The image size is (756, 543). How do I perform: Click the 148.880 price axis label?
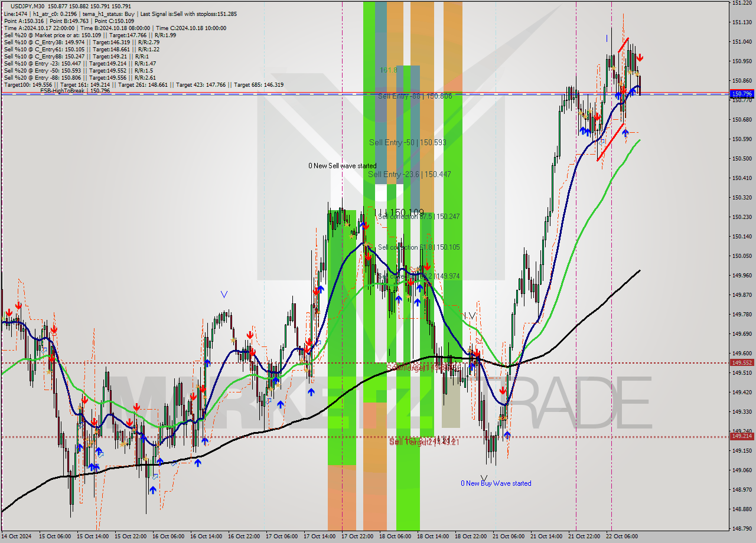pos(742,509)
